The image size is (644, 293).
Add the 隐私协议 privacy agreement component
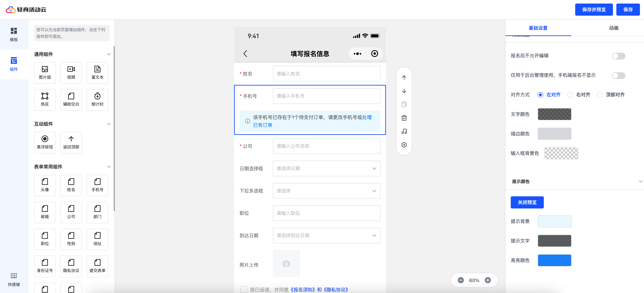click(x=71, y=266)
